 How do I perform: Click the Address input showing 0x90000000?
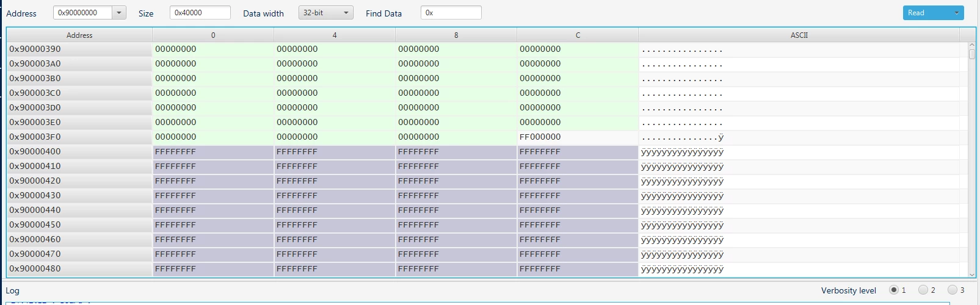[x=83, y=13]
